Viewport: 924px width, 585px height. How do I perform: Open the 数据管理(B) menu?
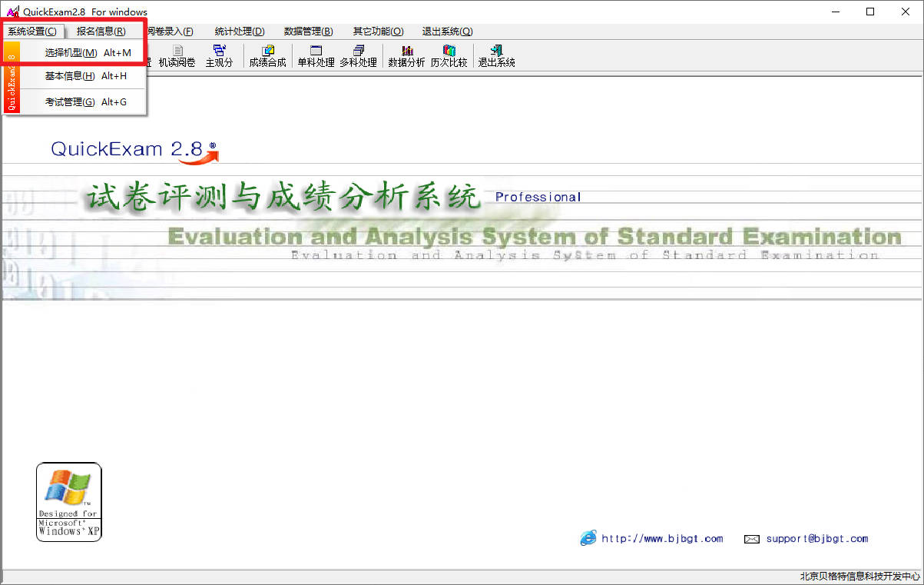309,32
